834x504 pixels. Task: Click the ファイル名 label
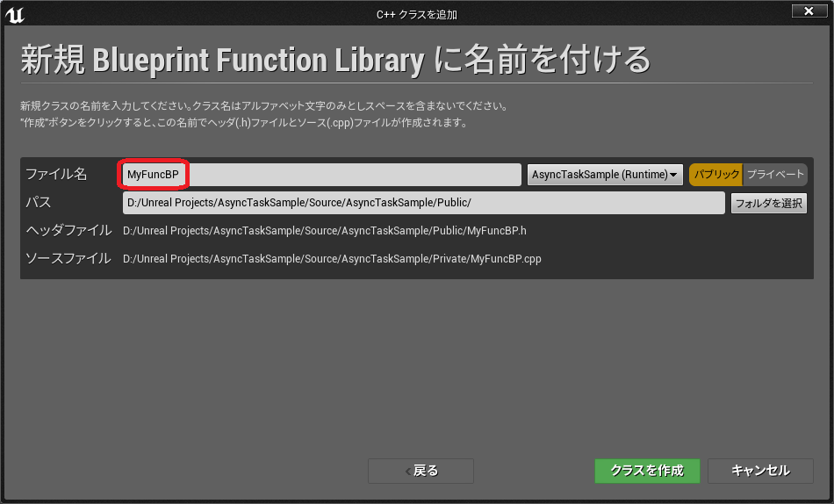tap(56, 174)
